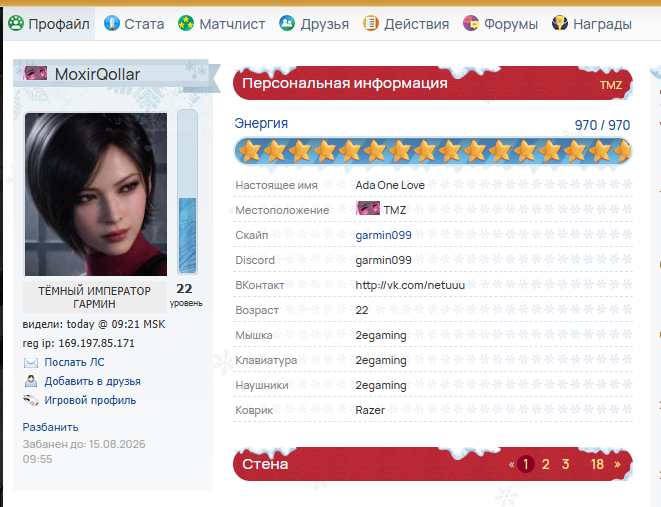This screenshot has width=661, height=507.
Task: Open the Действия tab
Action: 406,24
